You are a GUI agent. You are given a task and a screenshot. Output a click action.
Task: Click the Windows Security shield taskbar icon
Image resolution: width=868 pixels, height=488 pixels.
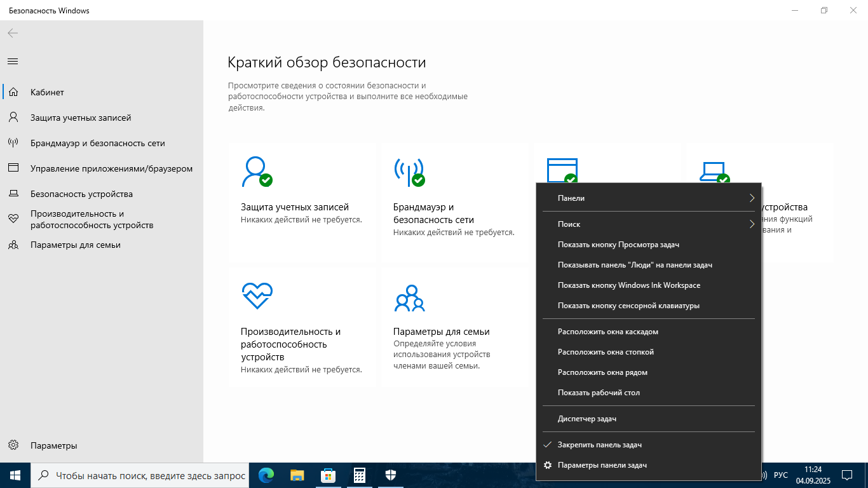[x=390, y=475]
